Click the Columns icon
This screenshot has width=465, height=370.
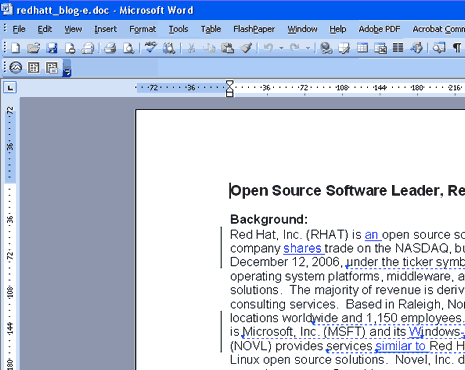(x=398, y=48)
